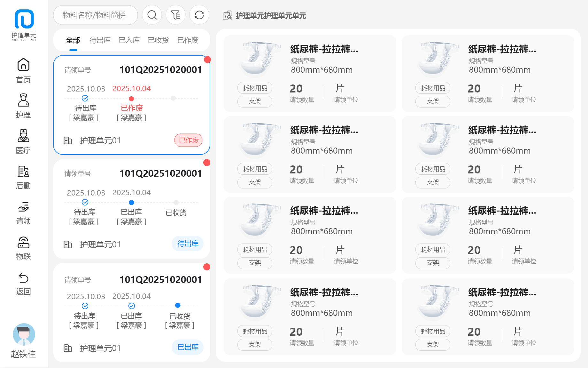Click the search magnifier icon
588x368 pixels.
pos(152,15)
